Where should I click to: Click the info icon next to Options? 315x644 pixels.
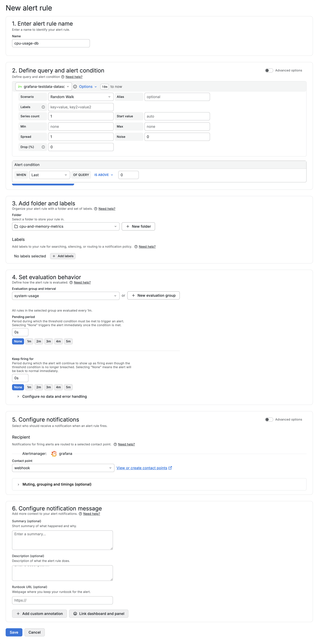tap(75, 87)
